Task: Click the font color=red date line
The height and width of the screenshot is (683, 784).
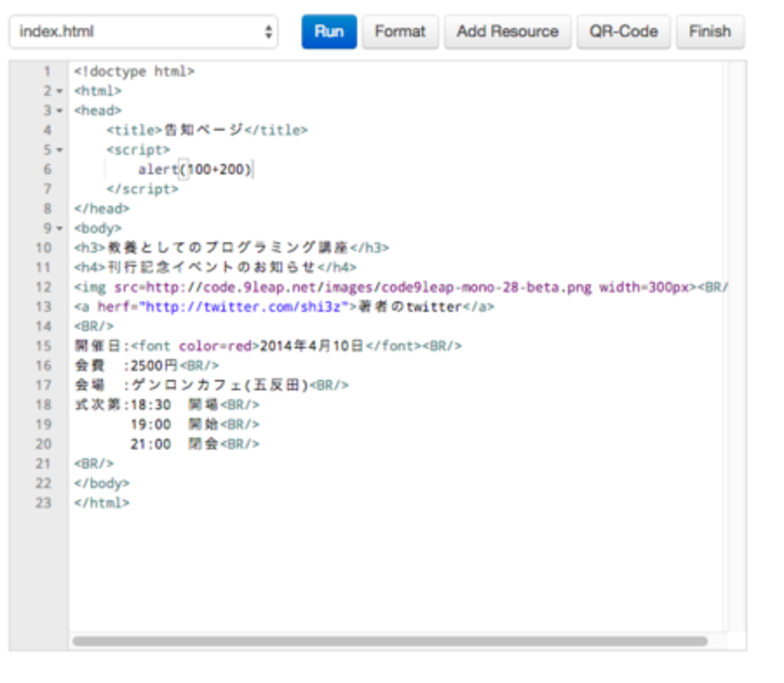Action: (268, 346)
